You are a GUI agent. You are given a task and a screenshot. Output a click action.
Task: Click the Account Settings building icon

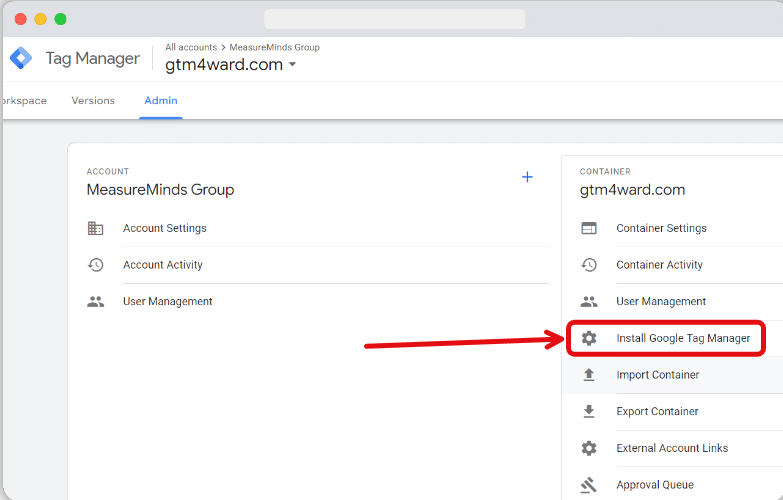pyautogui.click(x=95, y=228)
